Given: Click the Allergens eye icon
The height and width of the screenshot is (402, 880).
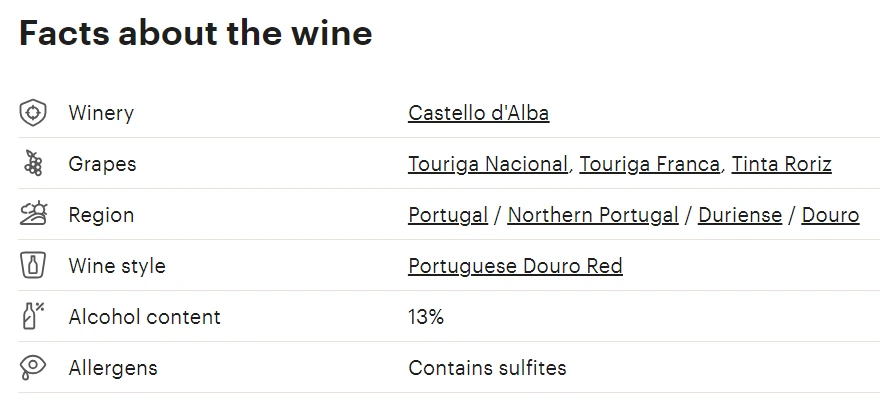Looking at the screenshot, I should tap(33, 367).
